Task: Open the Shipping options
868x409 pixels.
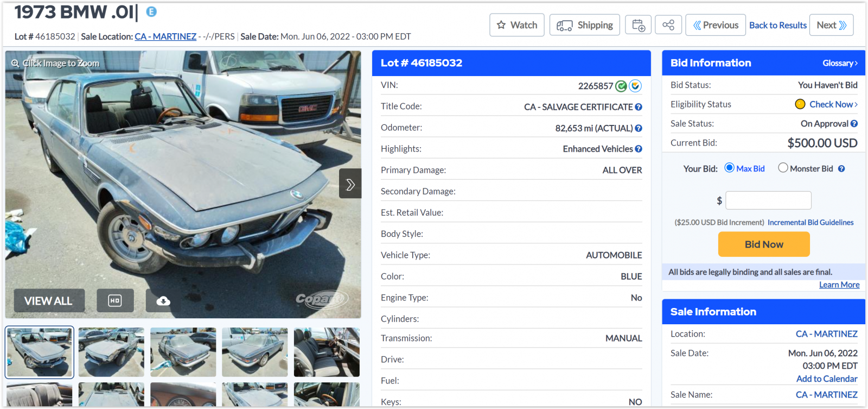Action: click(x=585, y=25)
